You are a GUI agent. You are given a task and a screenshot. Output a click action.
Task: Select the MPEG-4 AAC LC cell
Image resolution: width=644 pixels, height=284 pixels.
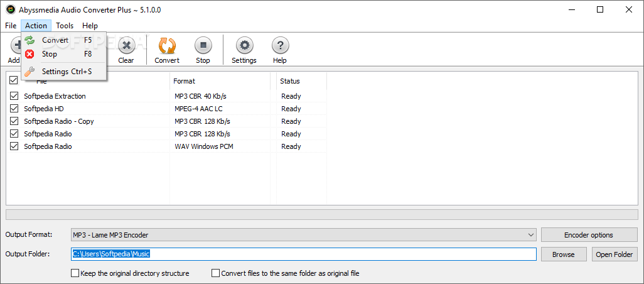pyautogui.click(x=199, y=109)
